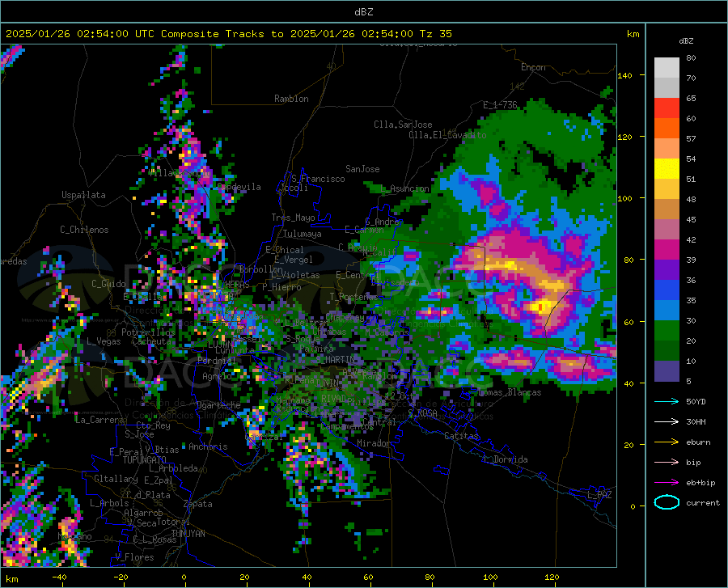Screen dimensions: 728x588
Task: Click the cyan 'current' ellipse symbol
Action: 667,502
